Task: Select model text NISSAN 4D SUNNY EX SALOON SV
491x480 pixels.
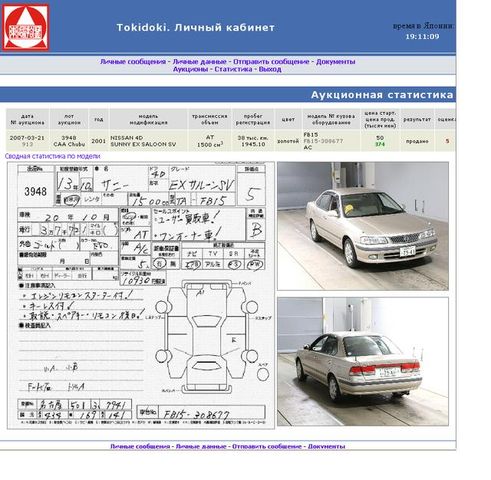Action: click(x=143, y=141)
